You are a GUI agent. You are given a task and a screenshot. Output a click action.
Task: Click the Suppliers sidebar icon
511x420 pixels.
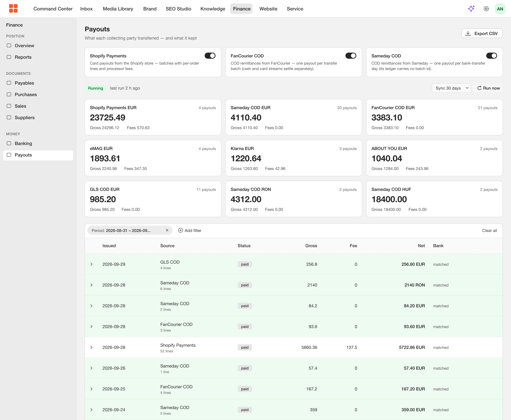9,118
